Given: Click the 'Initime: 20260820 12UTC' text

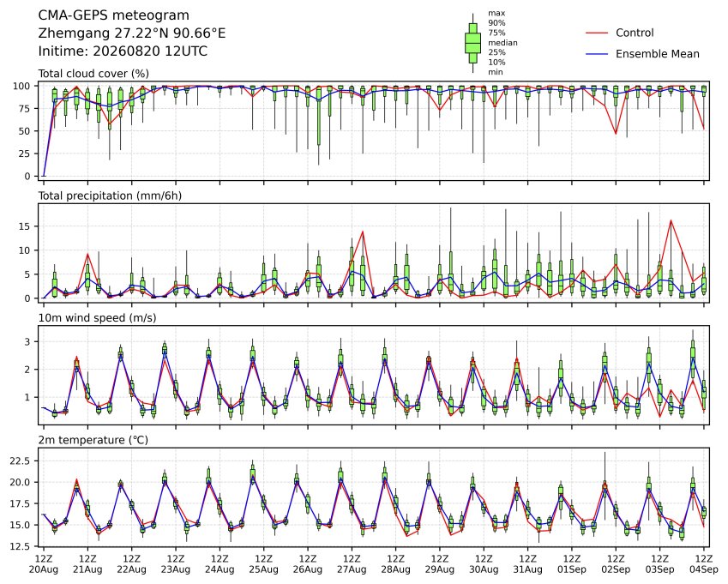Looking at the screenshot, I should pos(123,51).
